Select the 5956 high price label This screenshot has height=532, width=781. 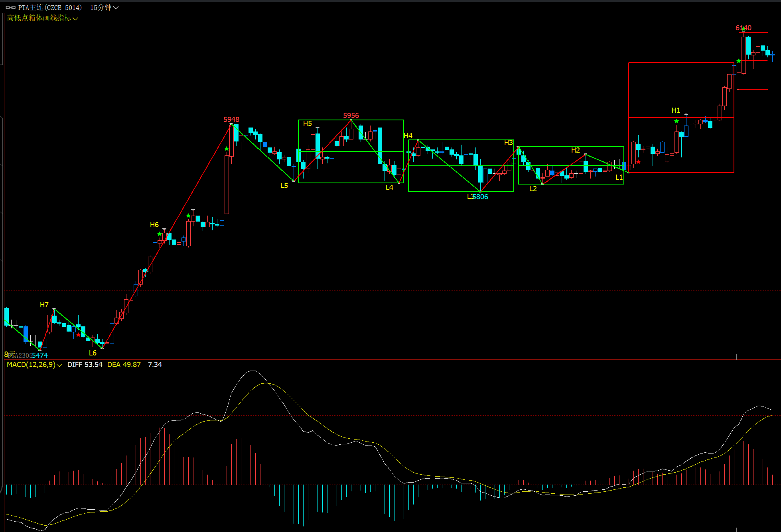point(351,116)
